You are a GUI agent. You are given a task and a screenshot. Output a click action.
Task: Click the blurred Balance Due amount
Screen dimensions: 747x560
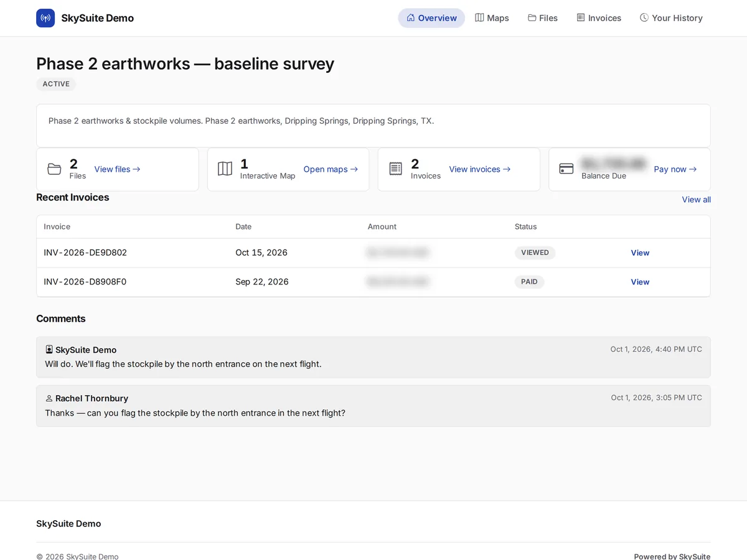614,164
